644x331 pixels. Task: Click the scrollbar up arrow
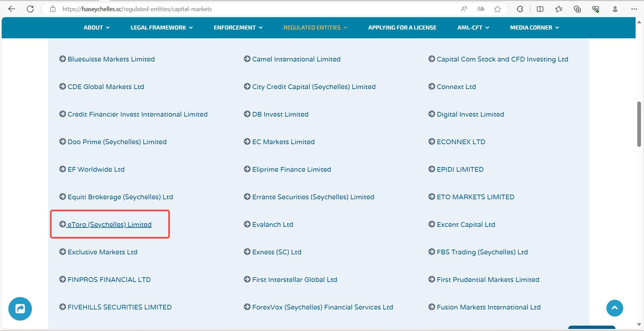pyautogui.click(x=639, y=22)
